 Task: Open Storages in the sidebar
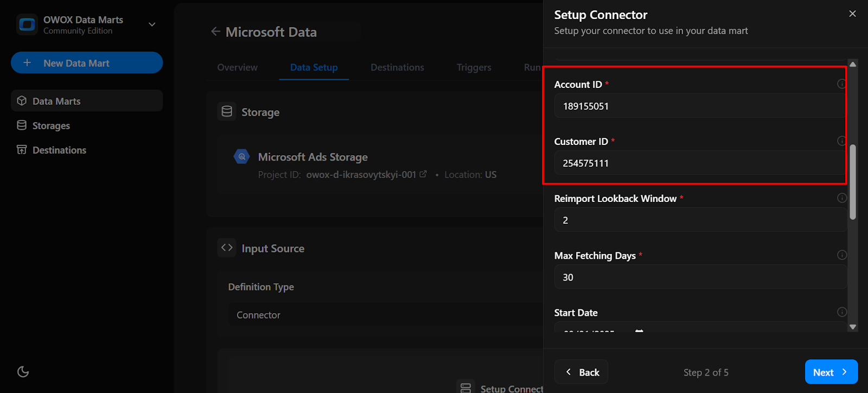point(51,125)
